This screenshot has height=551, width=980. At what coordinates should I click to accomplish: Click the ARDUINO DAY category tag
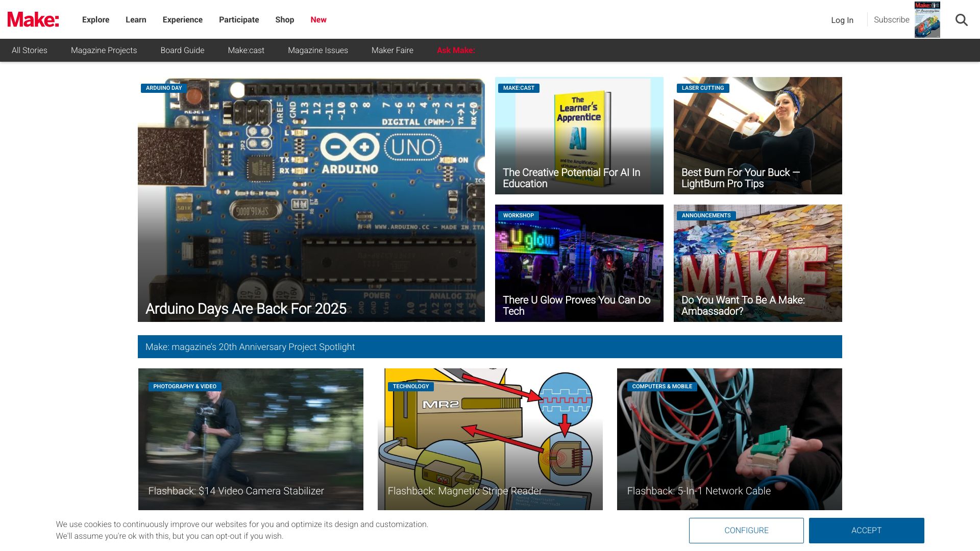(164, 88)
